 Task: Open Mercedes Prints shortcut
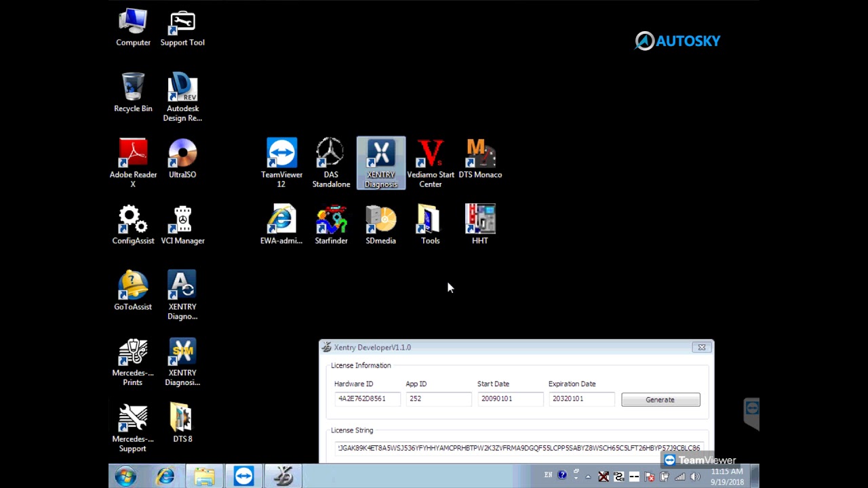(133, 362)
